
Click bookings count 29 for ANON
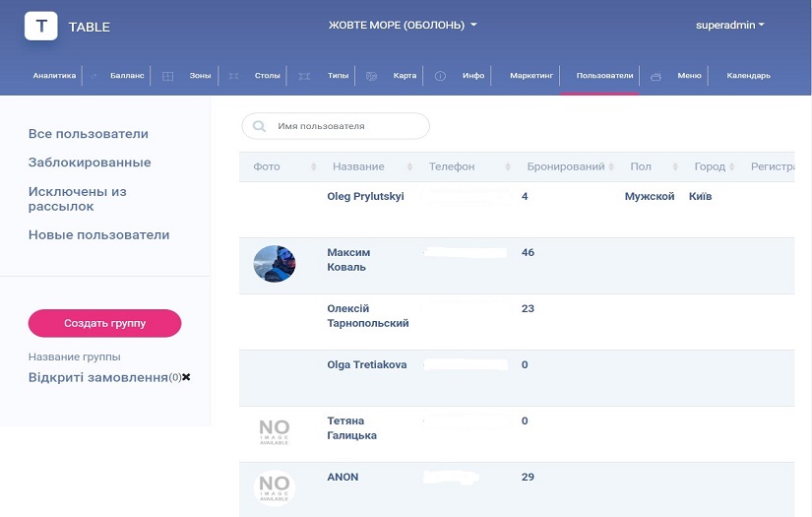pos(528,477)
